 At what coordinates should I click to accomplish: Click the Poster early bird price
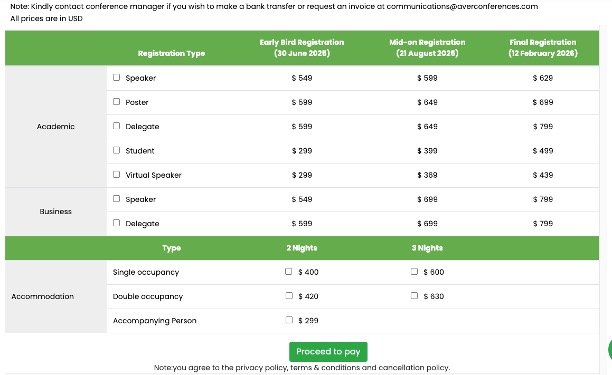coord(302,102)
